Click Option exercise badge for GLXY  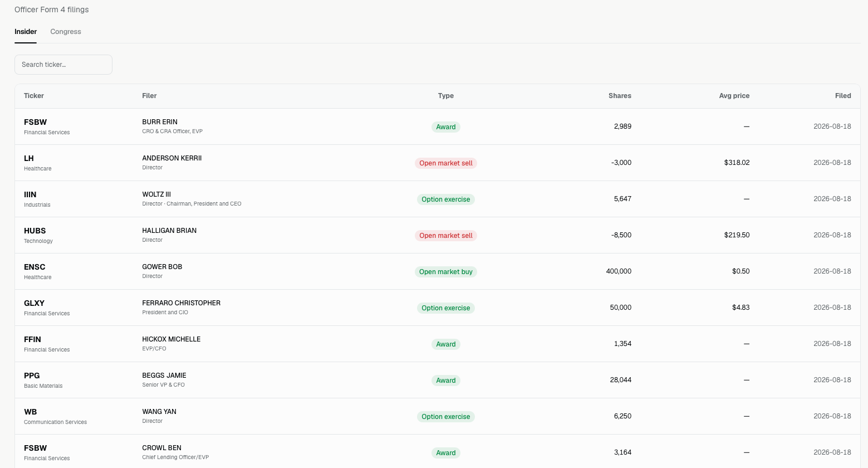click(x=446, y=308)
